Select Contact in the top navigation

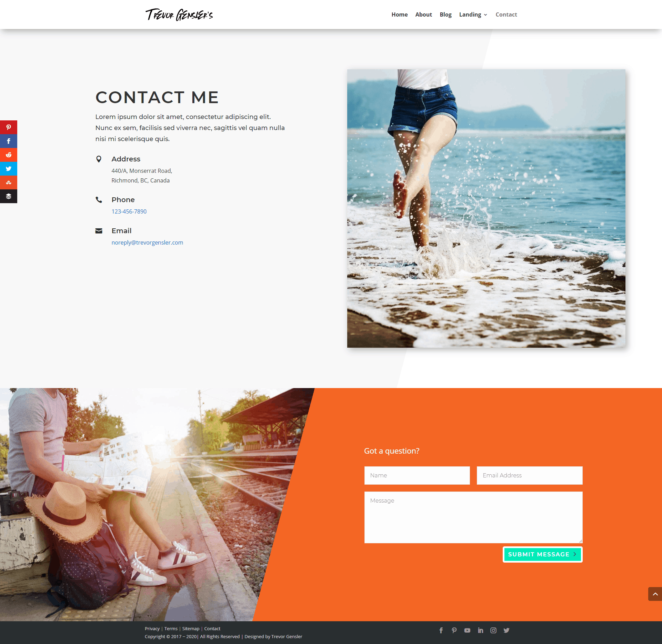pos(506,14)
